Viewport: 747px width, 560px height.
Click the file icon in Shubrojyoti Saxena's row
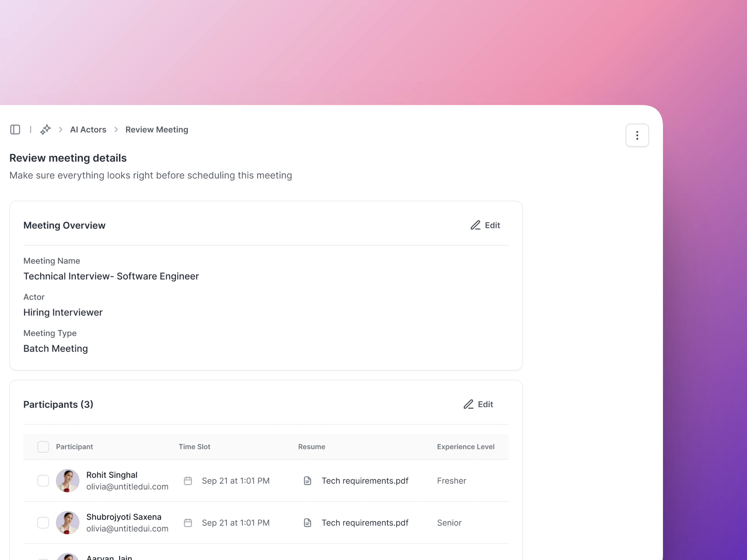(x=307, y=523)
